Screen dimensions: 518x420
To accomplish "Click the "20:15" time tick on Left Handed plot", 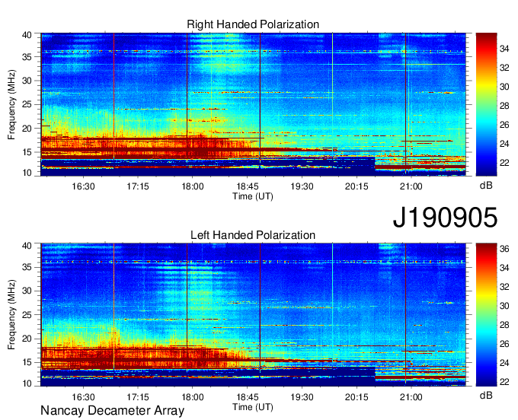I will click(357, 397).
